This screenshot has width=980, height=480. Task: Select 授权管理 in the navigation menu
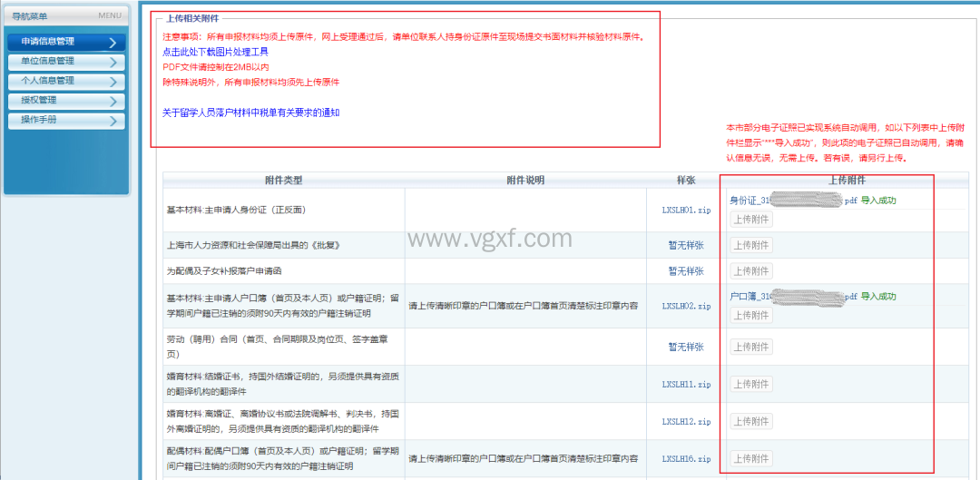point(40,101)
